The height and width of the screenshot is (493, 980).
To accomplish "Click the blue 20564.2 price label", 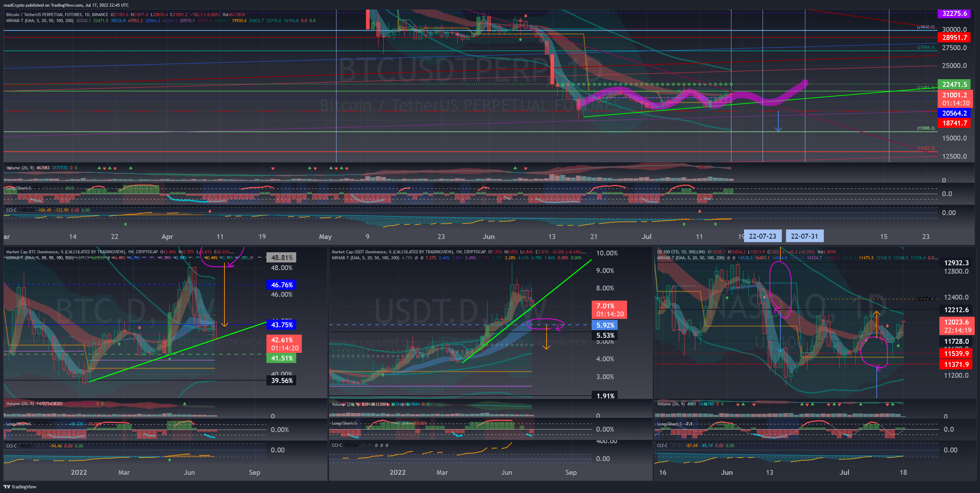I will [x=954, y=113].
